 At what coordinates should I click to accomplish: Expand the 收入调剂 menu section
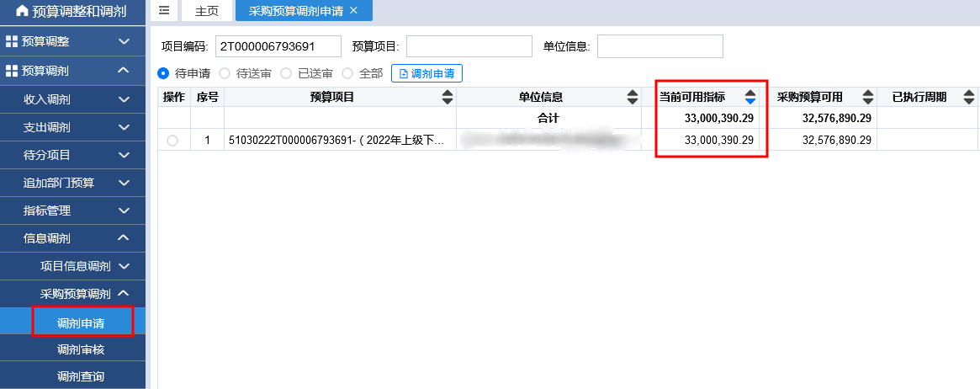coord(72,99)
